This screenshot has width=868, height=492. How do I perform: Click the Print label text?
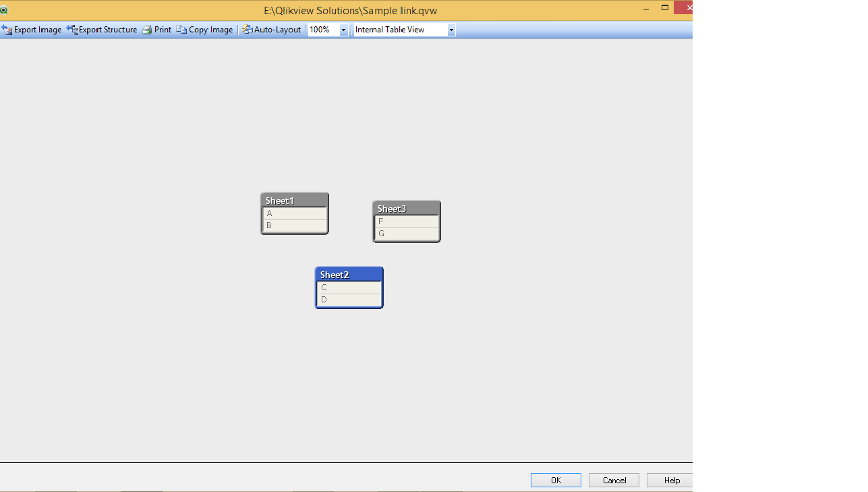163,30
